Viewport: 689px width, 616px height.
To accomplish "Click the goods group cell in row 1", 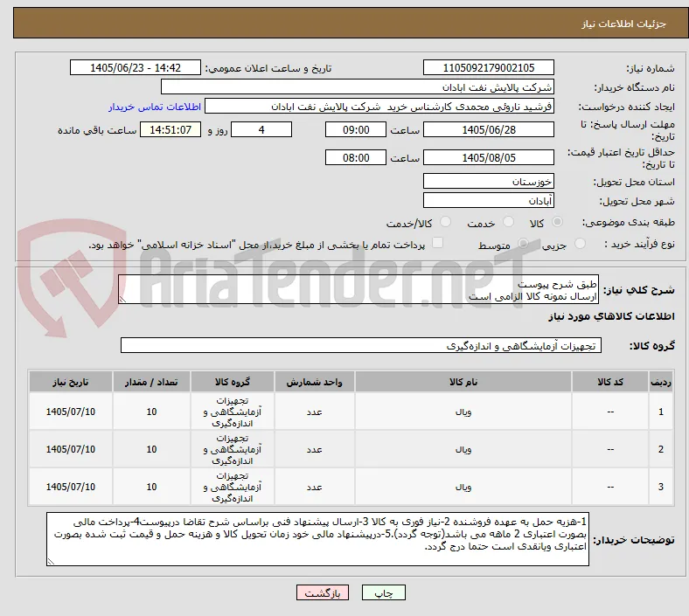I will tap(232, 412).
